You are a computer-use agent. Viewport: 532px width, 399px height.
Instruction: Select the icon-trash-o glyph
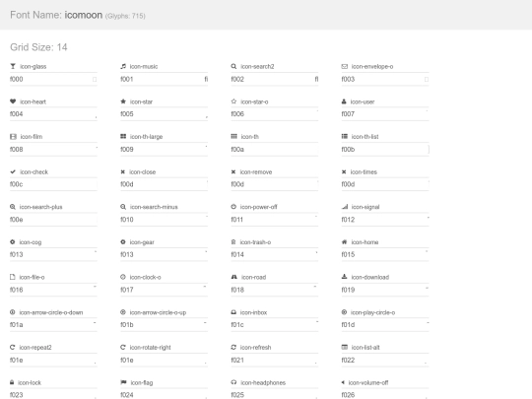(233, 242)
